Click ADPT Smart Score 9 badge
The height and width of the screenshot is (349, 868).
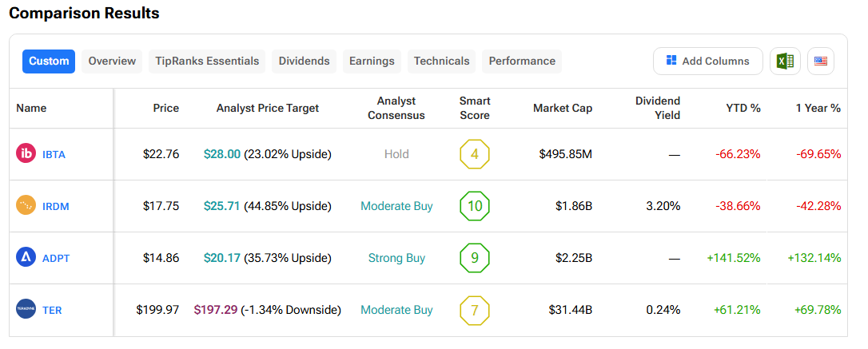[x=475, y=258]
